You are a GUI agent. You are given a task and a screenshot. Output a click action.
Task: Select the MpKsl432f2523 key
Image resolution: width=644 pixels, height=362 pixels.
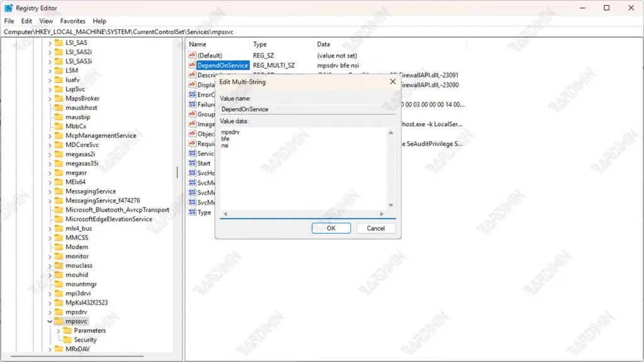point(87,302)
